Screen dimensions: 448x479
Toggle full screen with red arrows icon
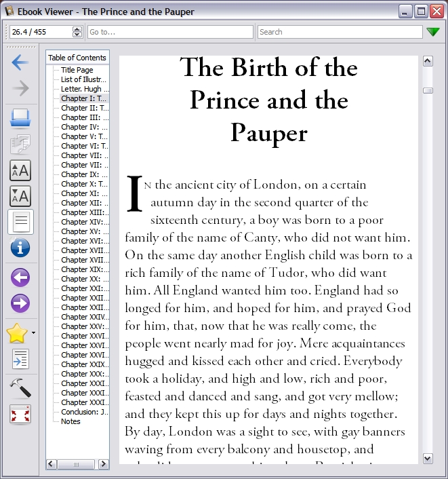click(20, 415)
